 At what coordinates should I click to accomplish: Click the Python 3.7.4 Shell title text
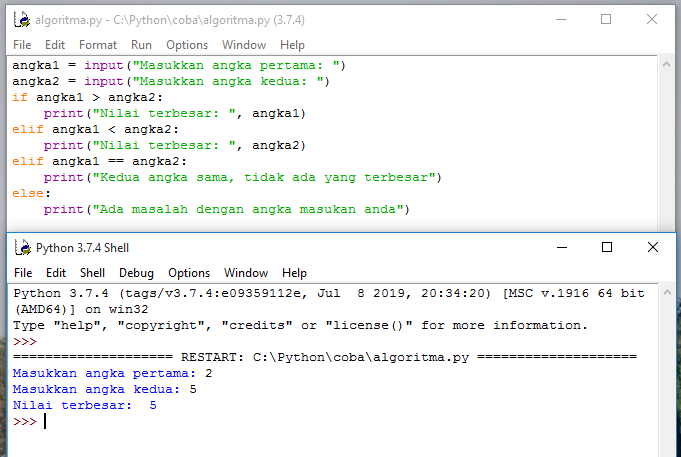[83, 248]
